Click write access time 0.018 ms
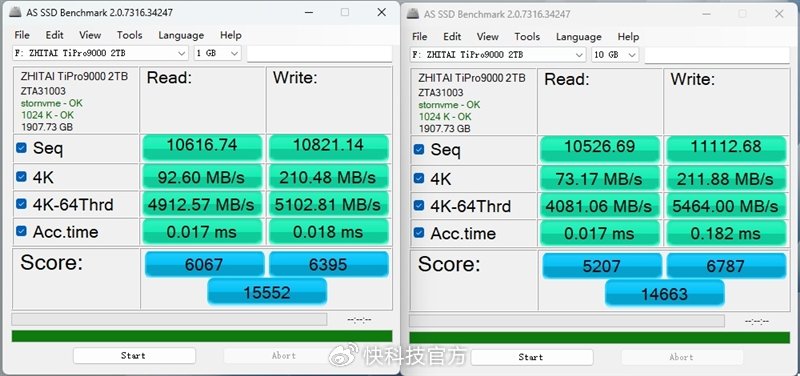800x376 pixels. (329, 232)
